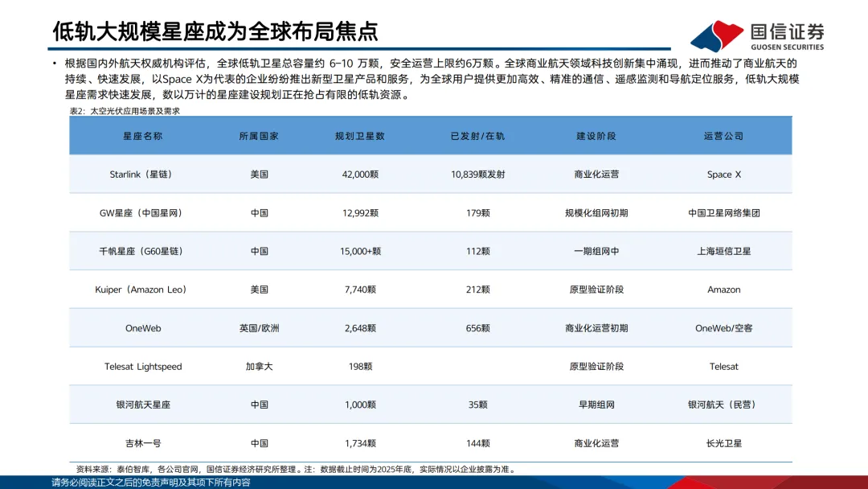Click the 资料来源 footnote line
The height and width of the screenshot is (489, 868).
coord(296,470)
